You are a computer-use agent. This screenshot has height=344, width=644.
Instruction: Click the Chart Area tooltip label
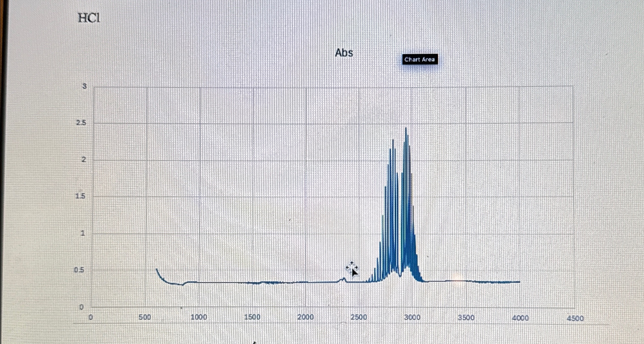pos(419,59)
